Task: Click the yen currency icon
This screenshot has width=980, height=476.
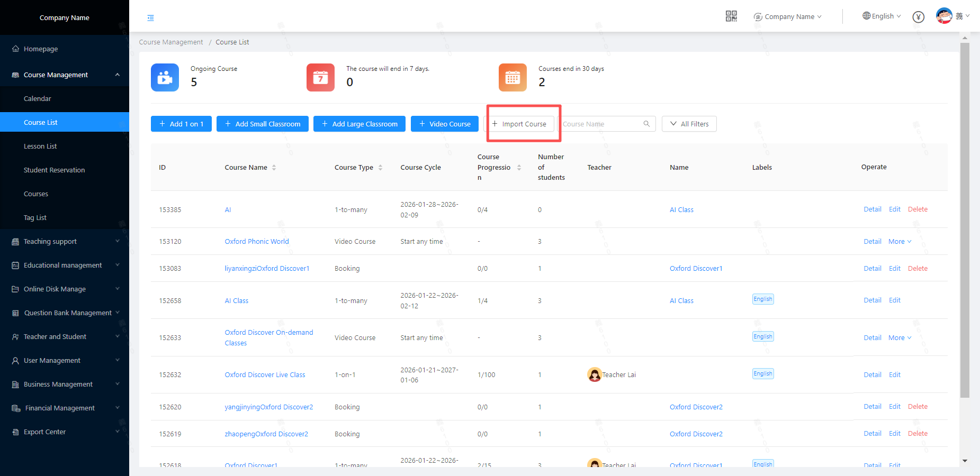Action: [x=919, y=17]
